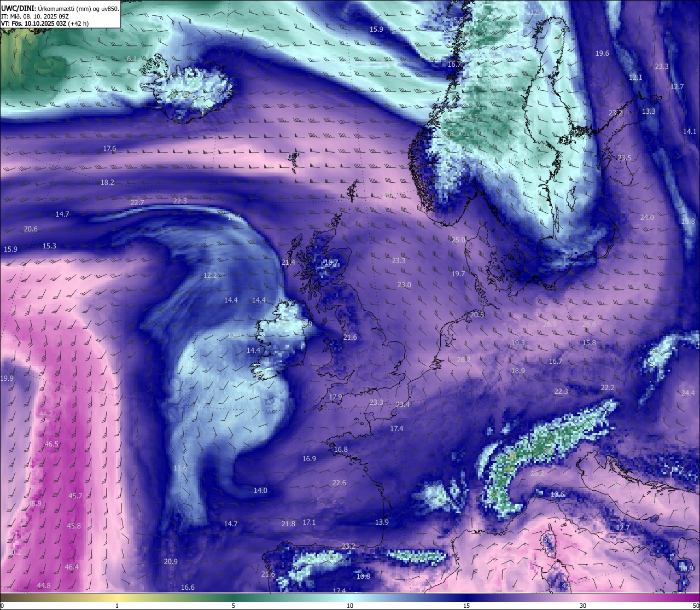The image size is (700, 610).
Task: Pick the 18.2 value label
Action: [x=107, y=182]
